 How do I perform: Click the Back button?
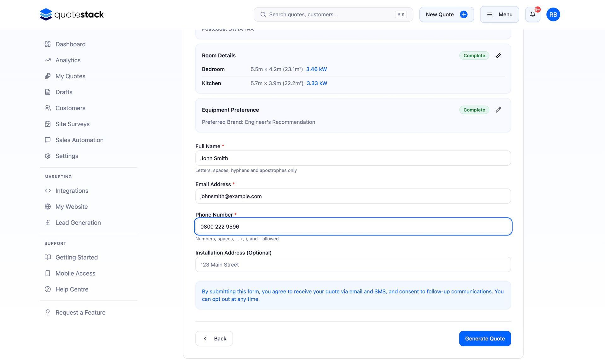click(214, 338)
